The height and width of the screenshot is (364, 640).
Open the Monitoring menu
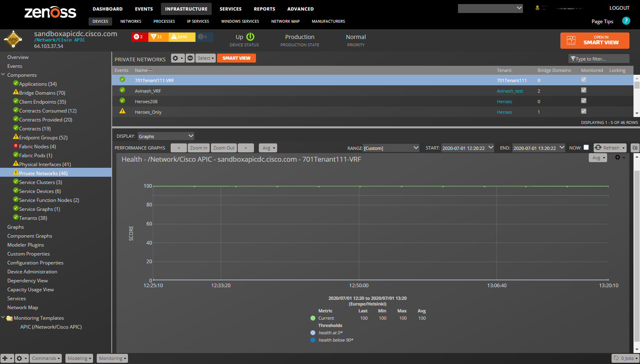coord(112,358)
